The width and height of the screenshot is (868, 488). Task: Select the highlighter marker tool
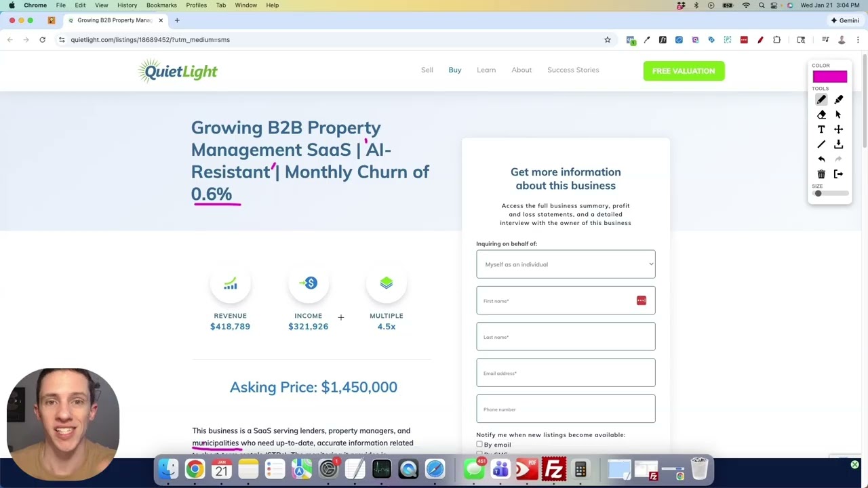[839, 100]
